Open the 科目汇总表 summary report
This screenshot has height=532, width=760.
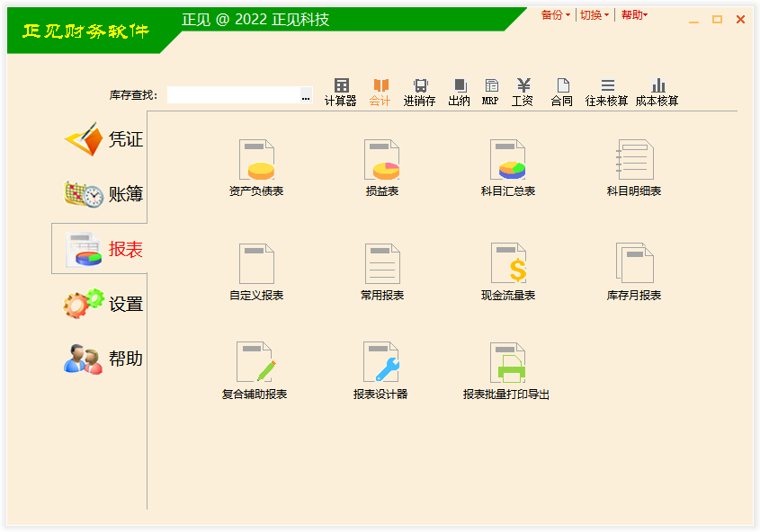click(508, 168)
